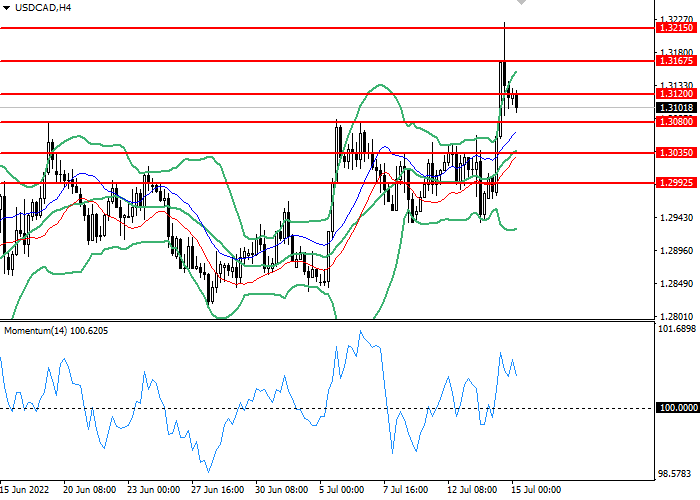This screenshot has width=700, height=500.
Task: Select the 1.29925 red price label
Action: [x=675, y=183]
